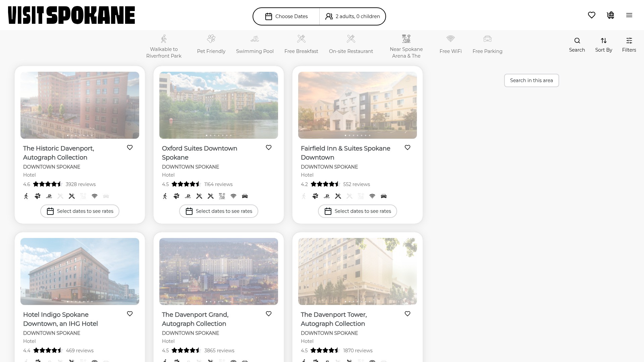Click Search in this area button
The width and height of the screenshot is (644, 362).
(x=531, y=80)
